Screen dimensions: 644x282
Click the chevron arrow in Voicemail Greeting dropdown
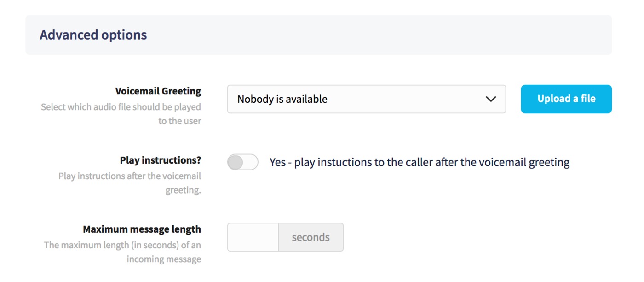tap(491, 99)
